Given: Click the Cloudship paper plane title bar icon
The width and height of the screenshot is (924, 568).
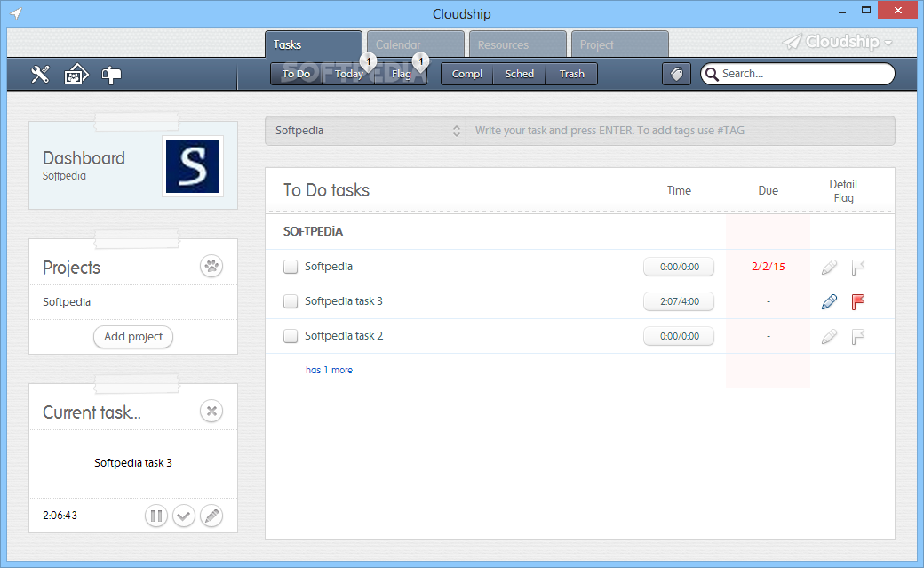Looking at the screenshot, I should [16, 13].
